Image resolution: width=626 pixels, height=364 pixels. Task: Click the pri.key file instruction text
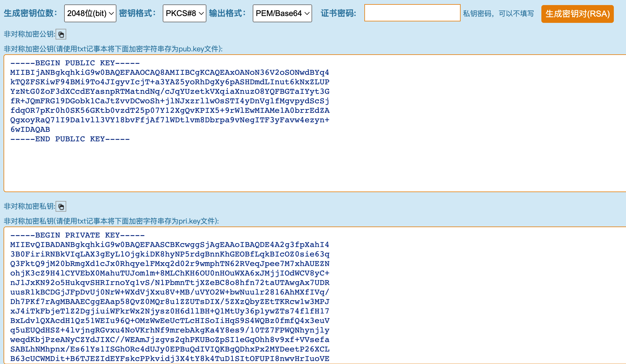pyautogui.click(x=111, y=221)
